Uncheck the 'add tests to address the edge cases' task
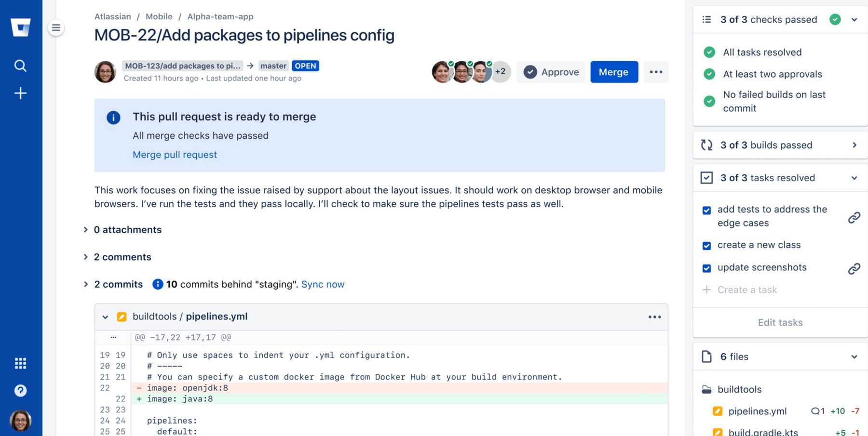Viewport: 868px width, 436px height. point(706,210)
